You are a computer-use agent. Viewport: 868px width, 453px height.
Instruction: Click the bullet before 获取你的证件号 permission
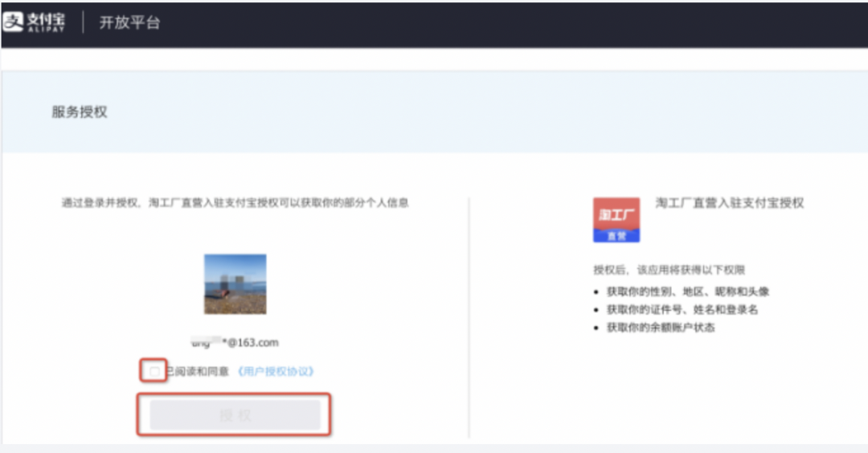pos(596,310)
